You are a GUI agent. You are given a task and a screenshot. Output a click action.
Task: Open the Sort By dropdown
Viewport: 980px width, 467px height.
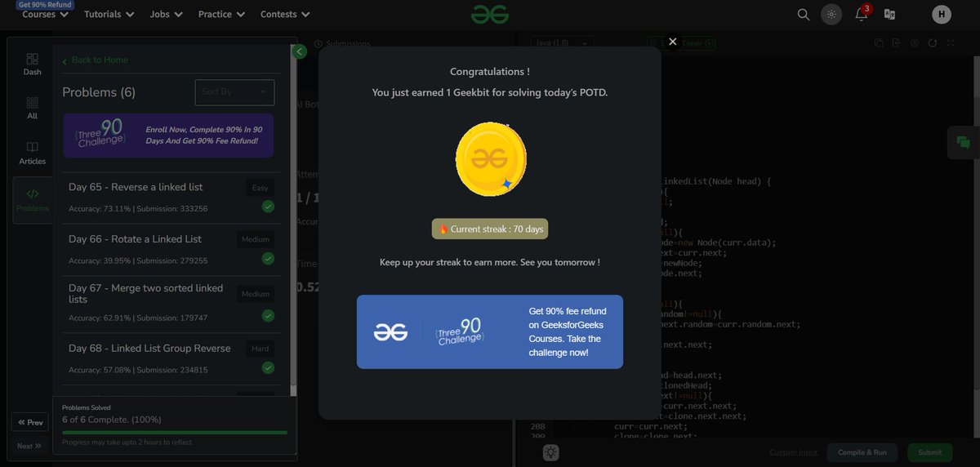pos(234,91)
